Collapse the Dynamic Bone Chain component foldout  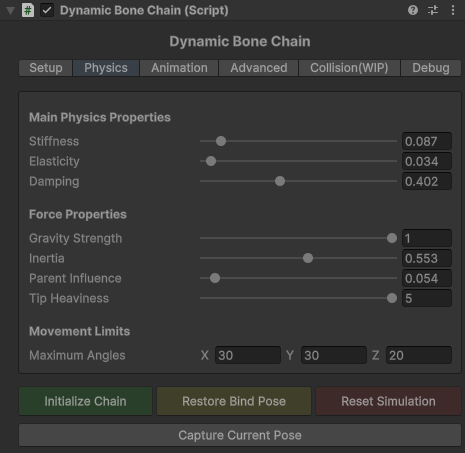point(11,11)
